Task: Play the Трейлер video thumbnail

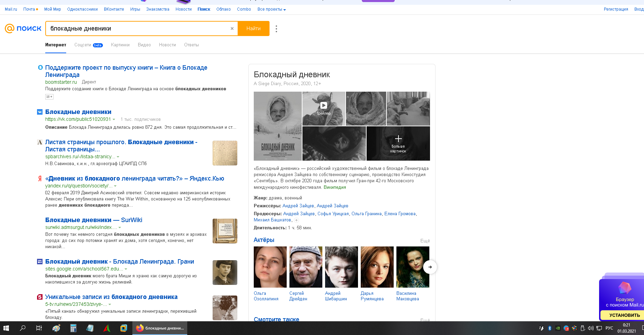Action: tap(324, 108)
